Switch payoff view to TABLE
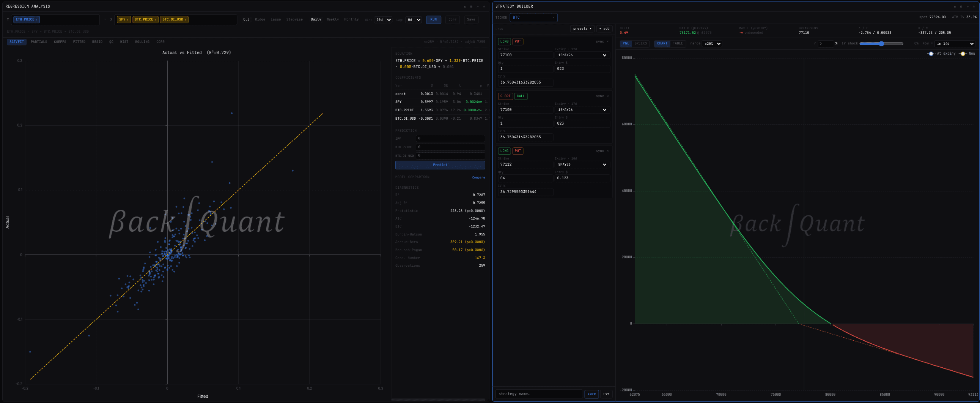 (678, 43)
